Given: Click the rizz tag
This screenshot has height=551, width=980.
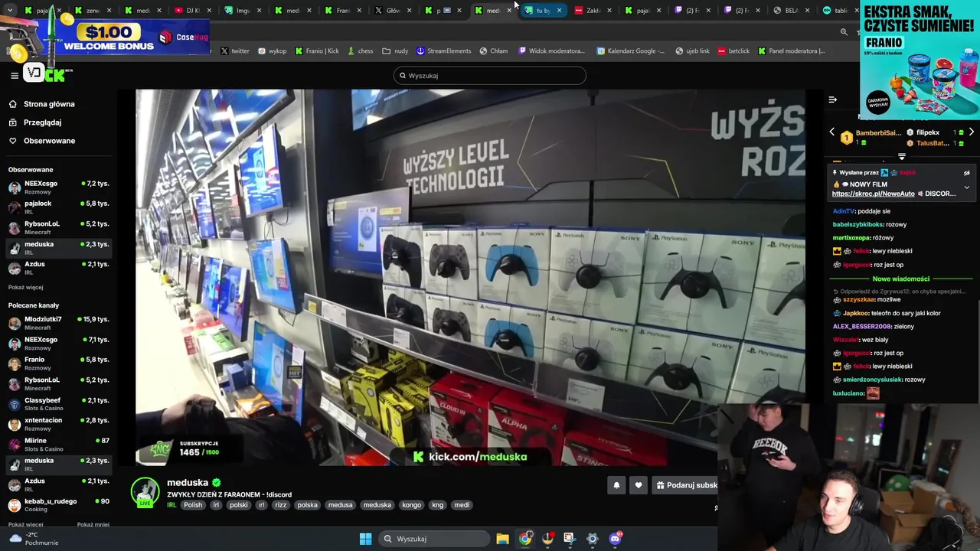Looking at the screenshot, I should click(281, 505).
